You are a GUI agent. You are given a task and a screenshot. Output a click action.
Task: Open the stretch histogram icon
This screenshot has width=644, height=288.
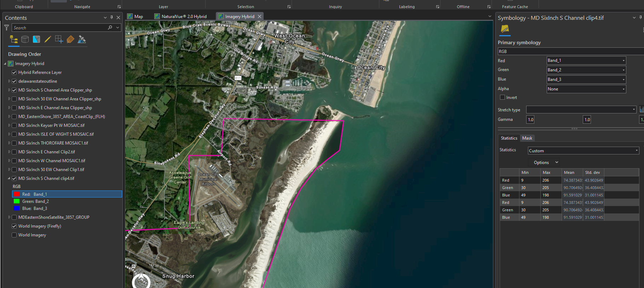coord(642,110)
